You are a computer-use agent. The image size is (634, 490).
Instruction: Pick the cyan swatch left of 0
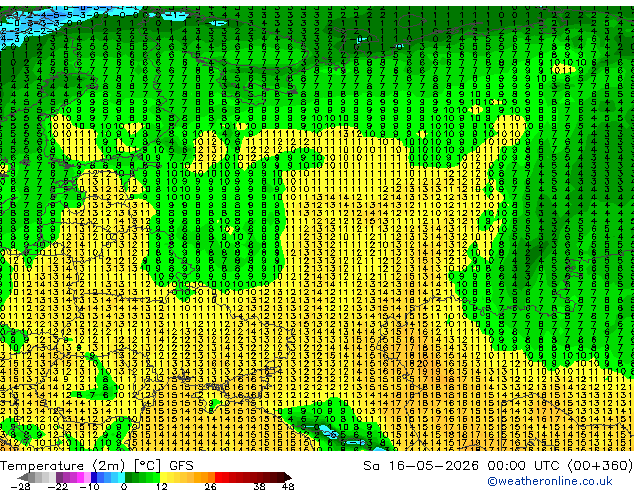(x=121, y=477)
